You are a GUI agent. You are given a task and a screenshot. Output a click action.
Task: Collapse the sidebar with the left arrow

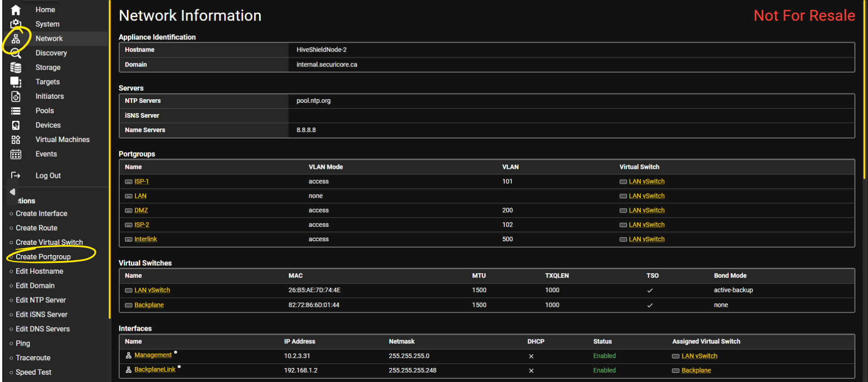pyautogui.click(x=13, y=192)
